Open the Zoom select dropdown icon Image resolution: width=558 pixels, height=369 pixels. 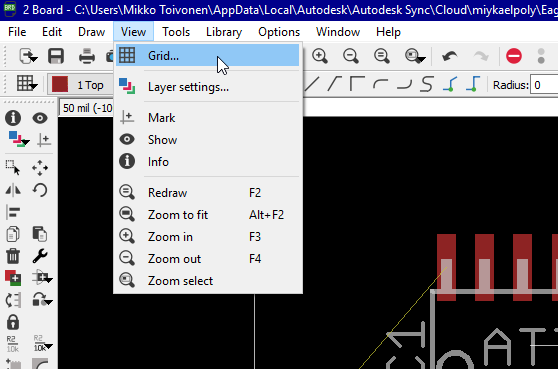pos(415,56)
